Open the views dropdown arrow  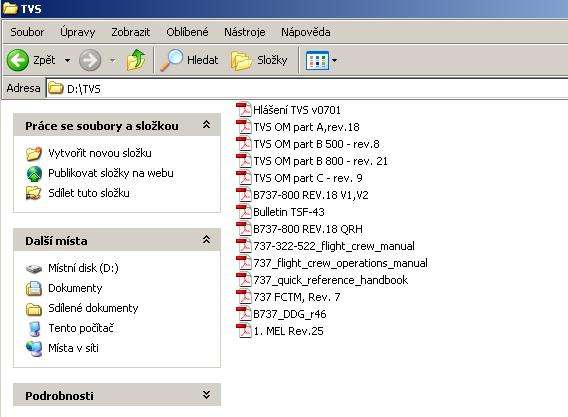(x=334, y=60)
